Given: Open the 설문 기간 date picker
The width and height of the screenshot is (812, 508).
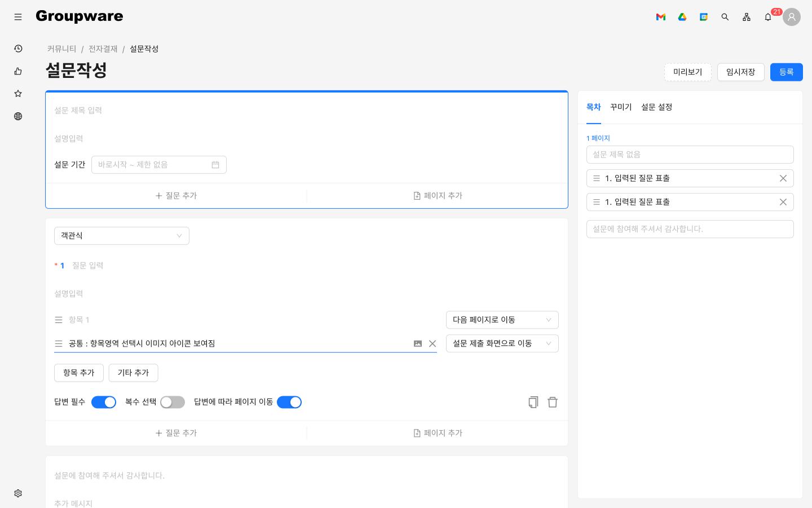Looking at the screenshot, I should point(215,164).
